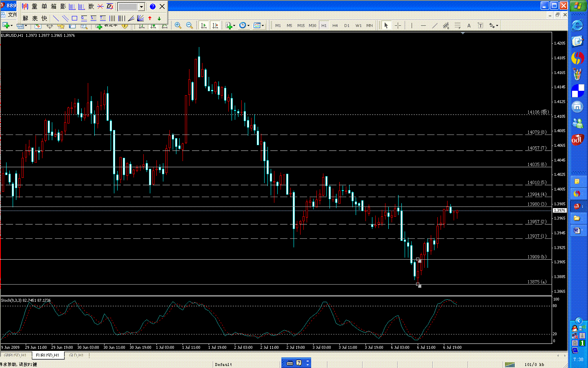Screen dimensions: 588x368
Task: Draw a horizontal line tool
Action: 423,25
